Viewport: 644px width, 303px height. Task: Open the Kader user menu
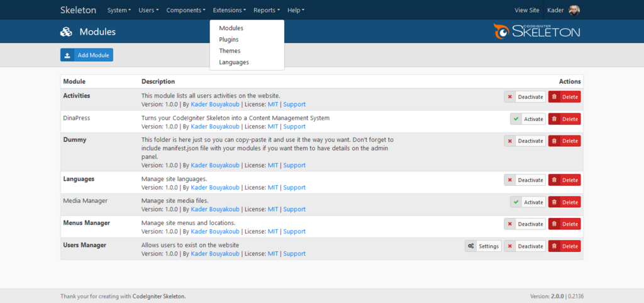[x=563, y=10]
